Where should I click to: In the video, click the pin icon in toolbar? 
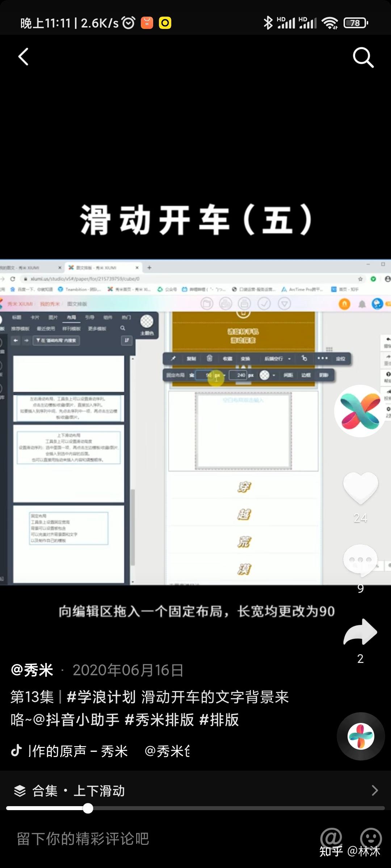pos(173,358)
